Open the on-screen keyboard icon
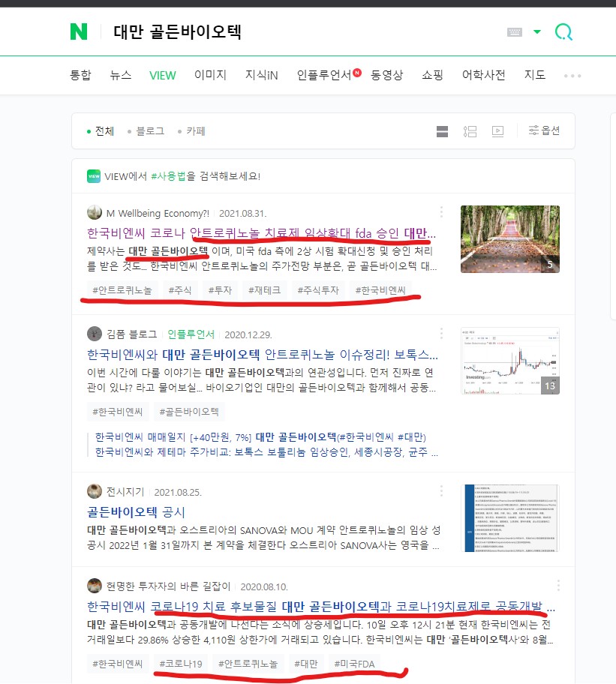Image resolution: width=616 pixels, height=684 pixels. point(515,31)
